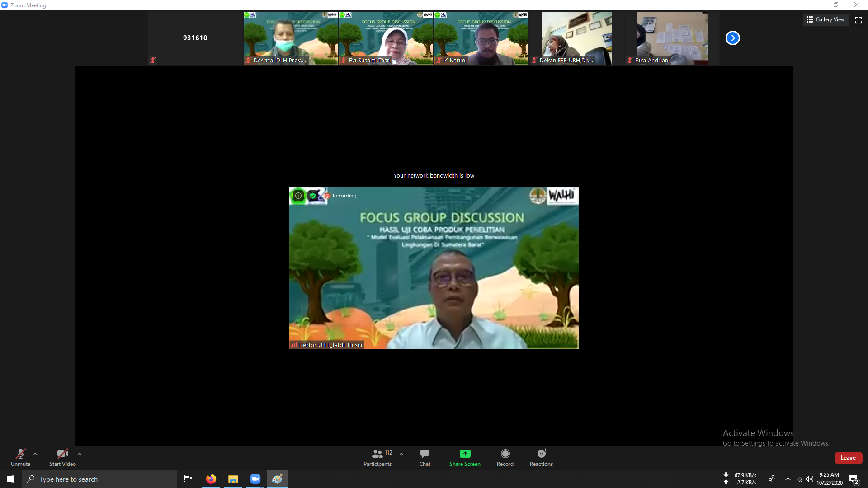Start recording the meeting
Image resolution: width=868 pixels, height=488 pixels.
[x=505, y=457]
